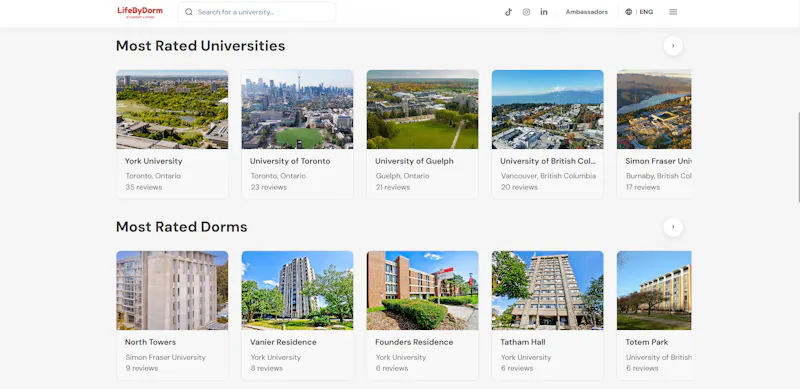800x389 pixels.
Task: Focus the Search for a university field
Action: tap(257, 12)
